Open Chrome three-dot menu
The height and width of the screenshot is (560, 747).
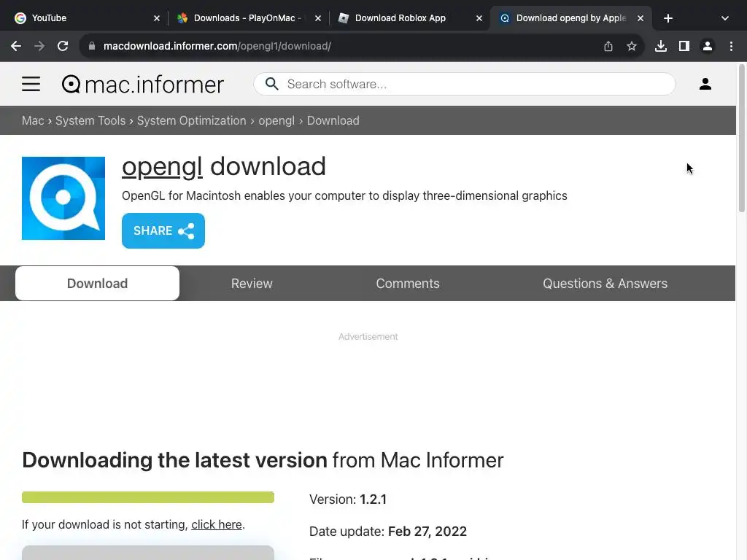pos(731,46)
